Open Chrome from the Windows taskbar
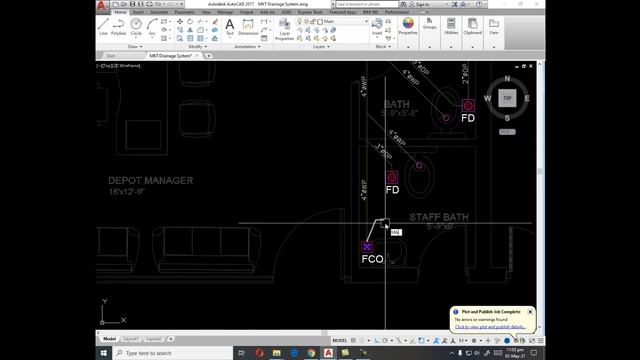640x360 pixels. click(311, 353)
